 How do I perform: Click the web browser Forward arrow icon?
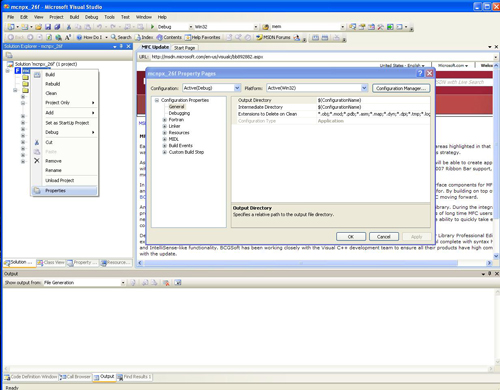[x=30, y=37]
